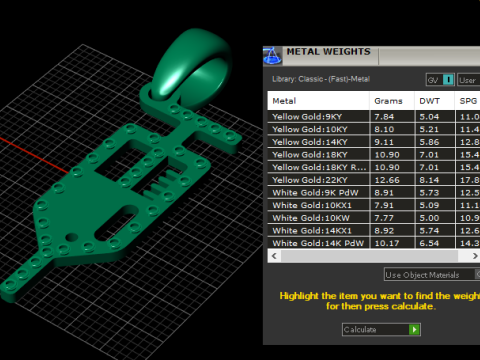Select the Yellow Gold:22KY row
The width and height of the screenshot is (480, 360).
[374, 180]
